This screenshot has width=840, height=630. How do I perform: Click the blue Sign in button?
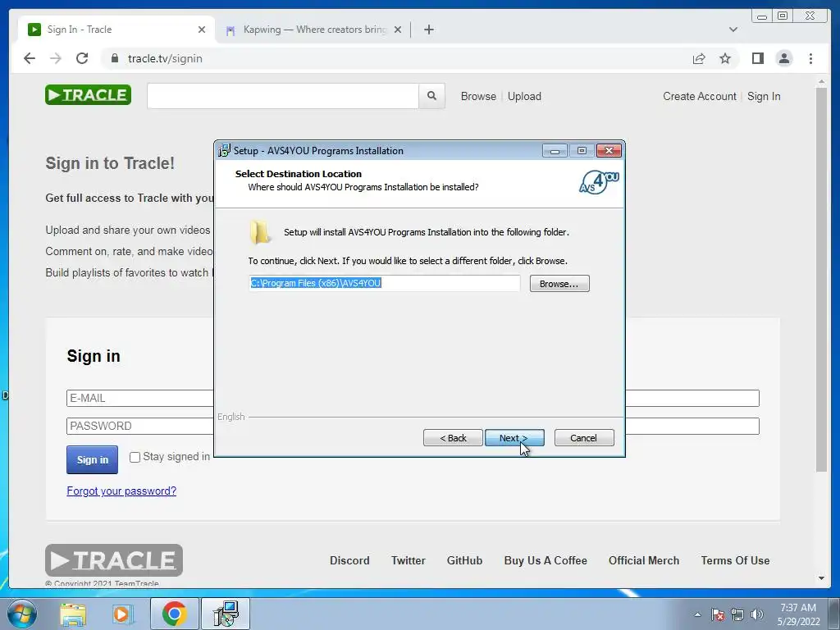tap(92, 459)
